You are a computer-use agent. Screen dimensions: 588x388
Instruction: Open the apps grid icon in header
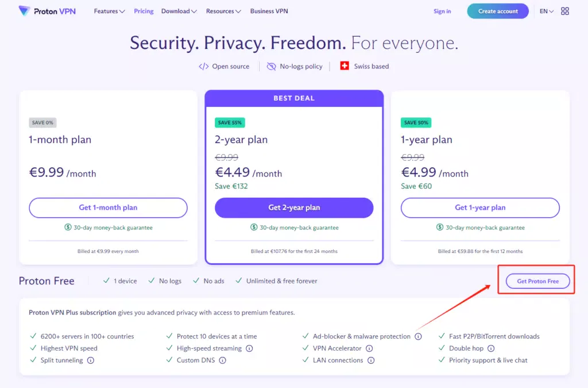564,11
